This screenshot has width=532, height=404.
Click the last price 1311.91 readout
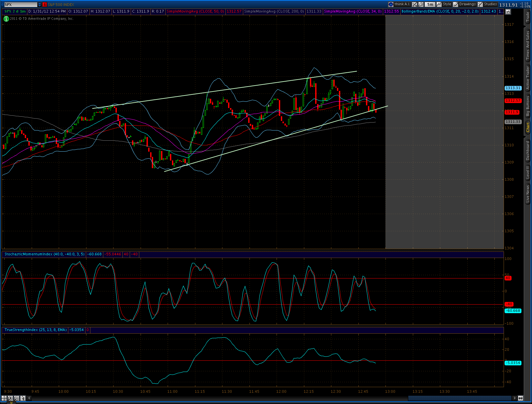[508, 5]
